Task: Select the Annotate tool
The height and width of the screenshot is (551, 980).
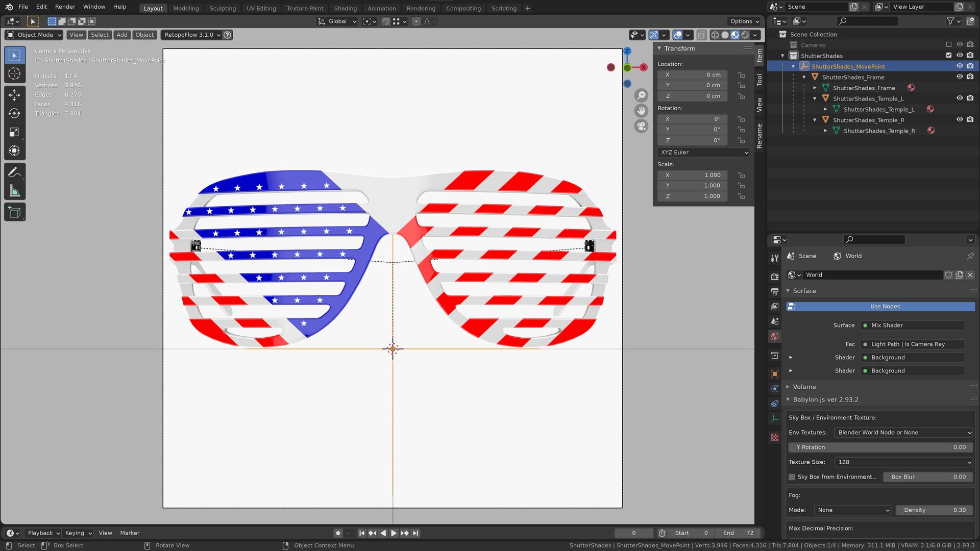Action: pos(14,172)
